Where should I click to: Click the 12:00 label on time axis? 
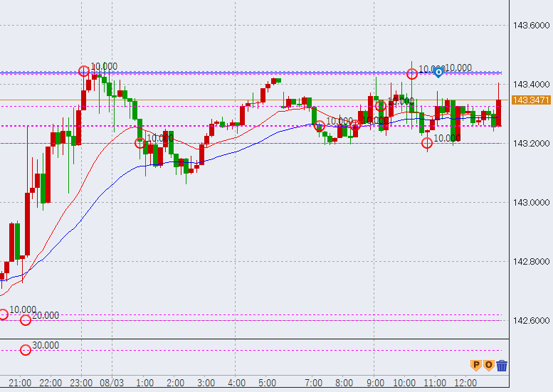click(x=465, y=383)
